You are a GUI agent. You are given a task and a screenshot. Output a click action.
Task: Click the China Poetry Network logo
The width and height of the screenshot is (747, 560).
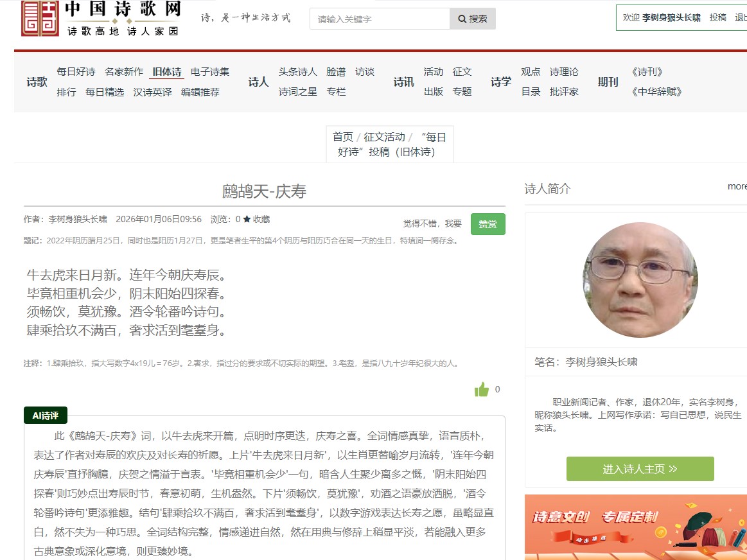tap(101, 19)
